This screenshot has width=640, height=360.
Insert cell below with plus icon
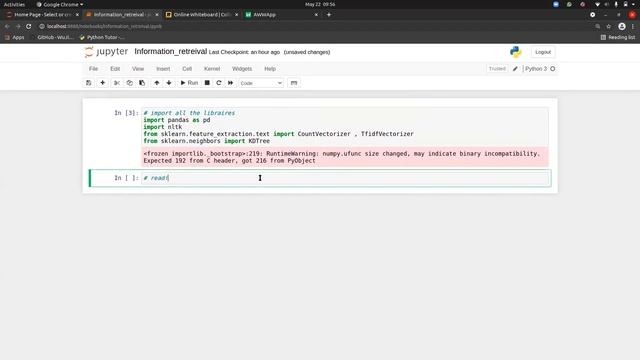click(x=102, y=83)
